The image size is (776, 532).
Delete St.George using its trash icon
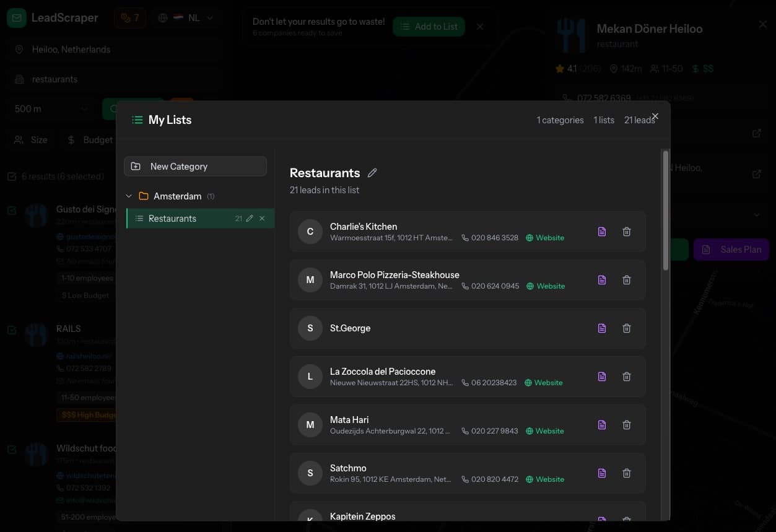pos(626,328)
